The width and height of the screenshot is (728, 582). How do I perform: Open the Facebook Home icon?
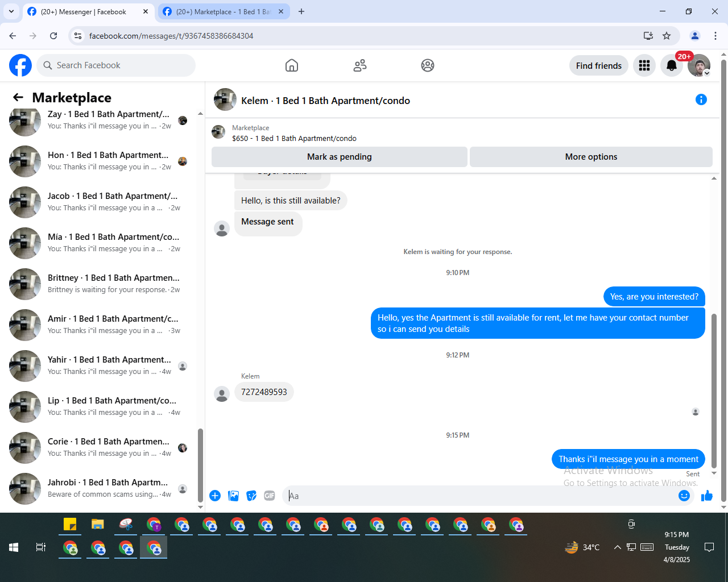[292, 65]
